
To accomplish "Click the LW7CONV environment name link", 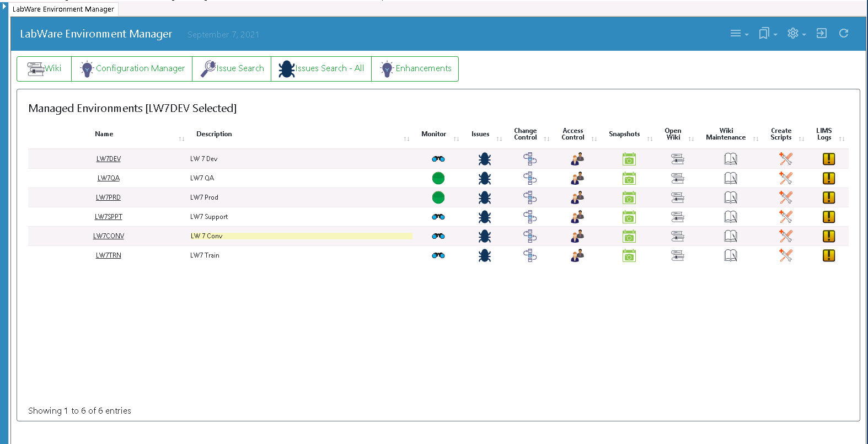I will coord(109,236).
